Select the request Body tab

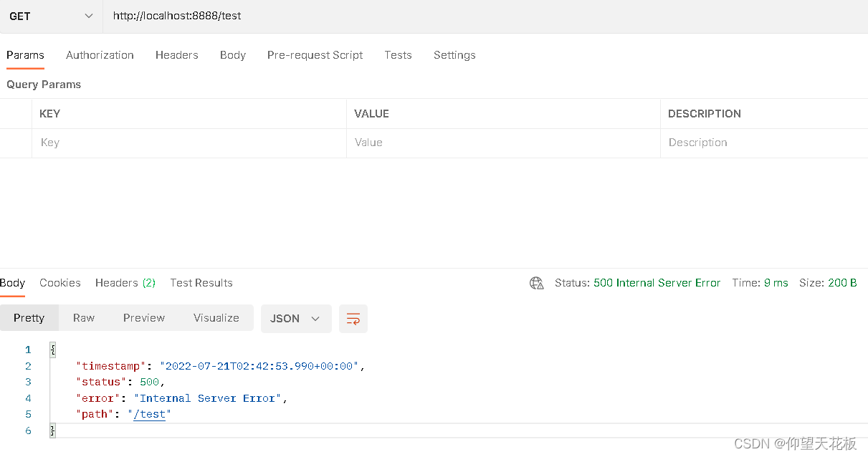(233, 55)
